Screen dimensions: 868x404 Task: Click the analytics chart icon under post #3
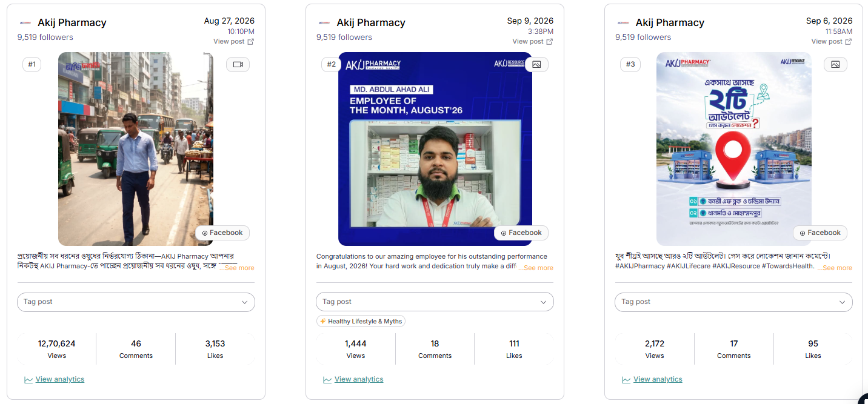click(x=626, y=380)
